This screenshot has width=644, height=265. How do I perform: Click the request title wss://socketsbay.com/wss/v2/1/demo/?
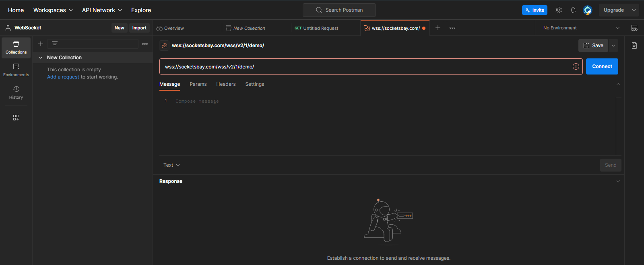218,46
